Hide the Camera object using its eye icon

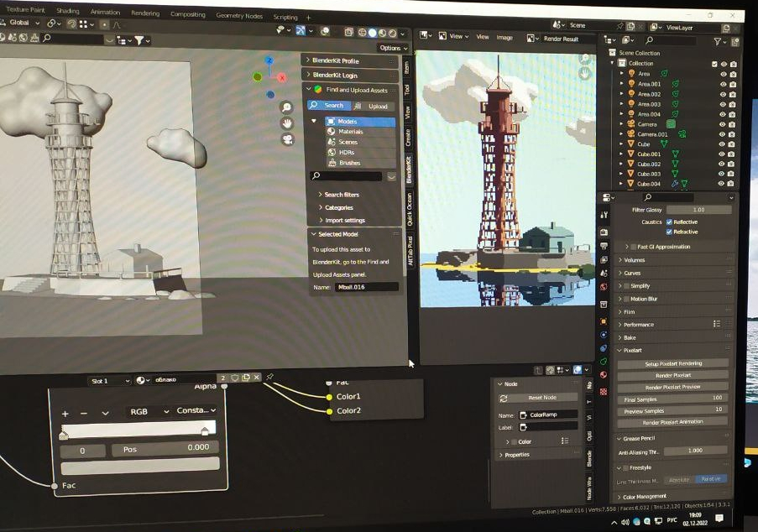(x=723, y=124)
